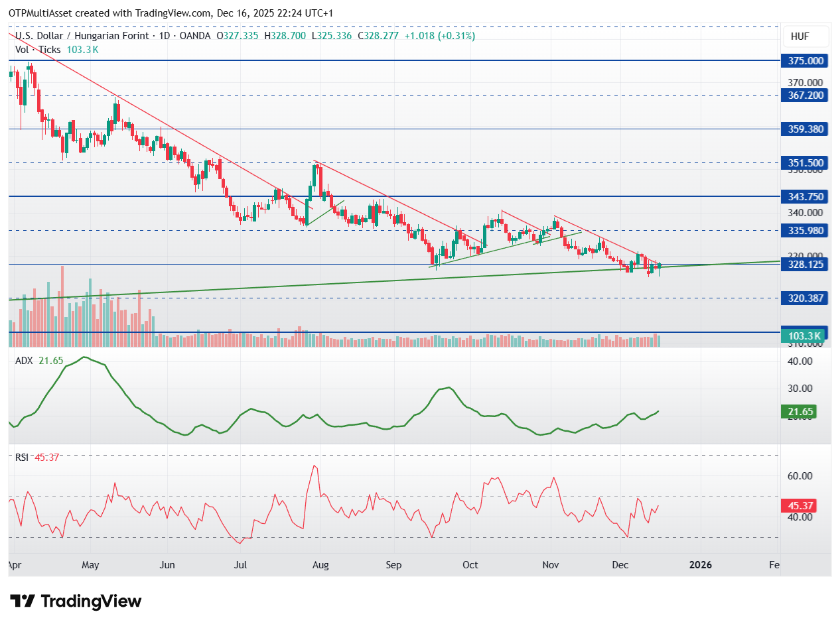Click the TradingView logo icon at bottom
This screenshot has width=840, height=626.
(23, 601)
